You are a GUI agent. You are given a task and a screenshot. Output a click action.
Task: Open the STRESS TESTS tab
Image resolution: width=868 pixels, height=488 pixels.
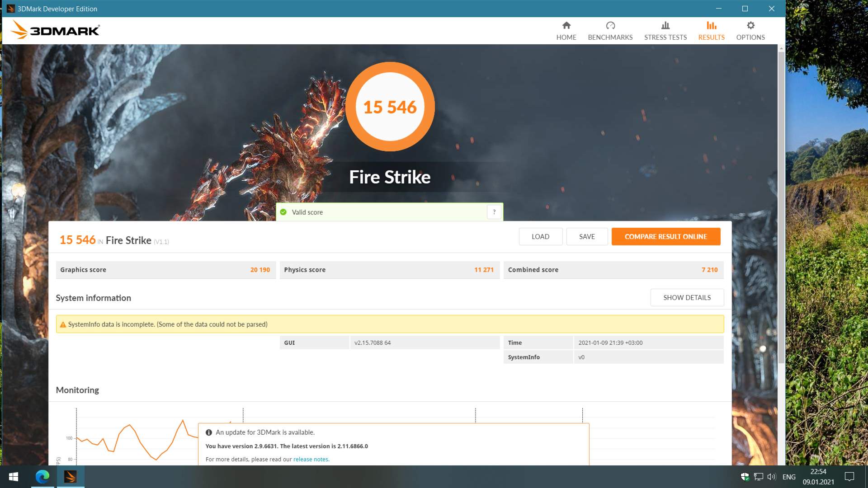click(x=665, y=31)
